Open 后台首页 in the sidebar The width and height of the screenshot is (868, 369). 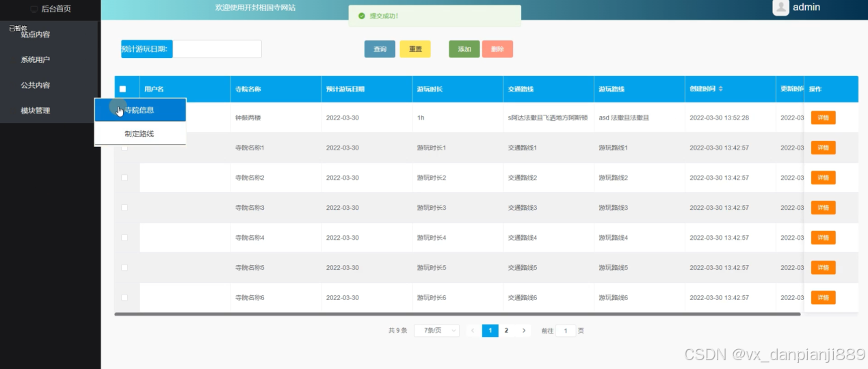click(56, 9)
